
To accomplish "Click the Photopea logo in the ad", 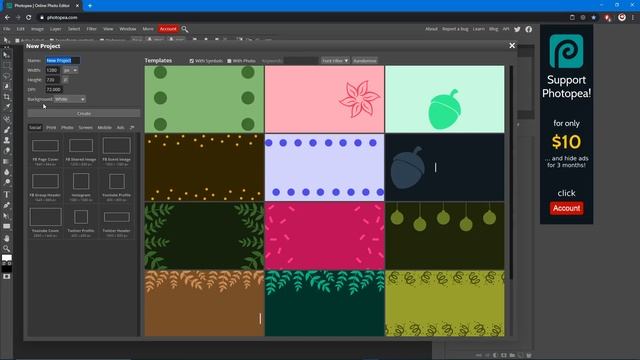I will click(x=566, y=51).
